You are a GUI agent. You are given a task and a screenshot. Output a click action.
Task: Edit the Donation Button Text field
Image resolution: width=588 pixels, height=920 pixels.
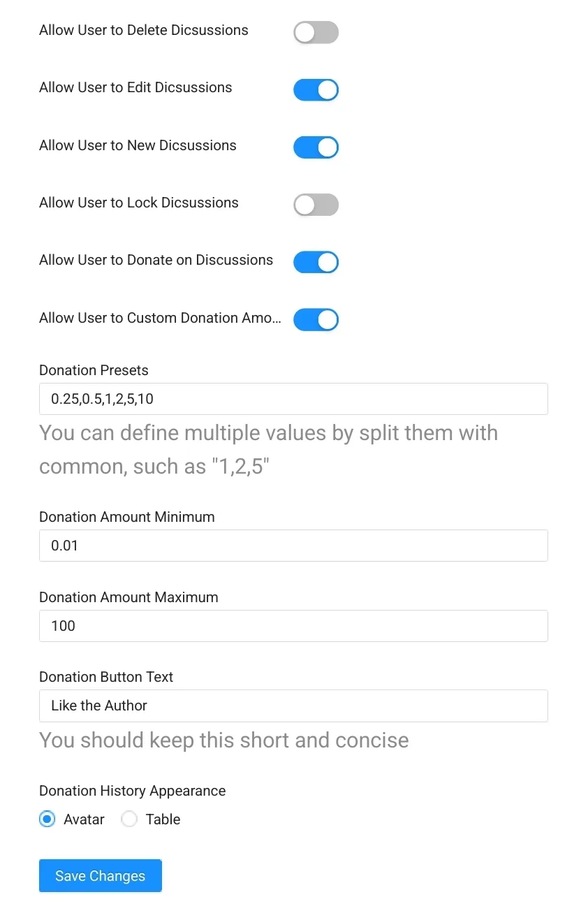point(293,706)
